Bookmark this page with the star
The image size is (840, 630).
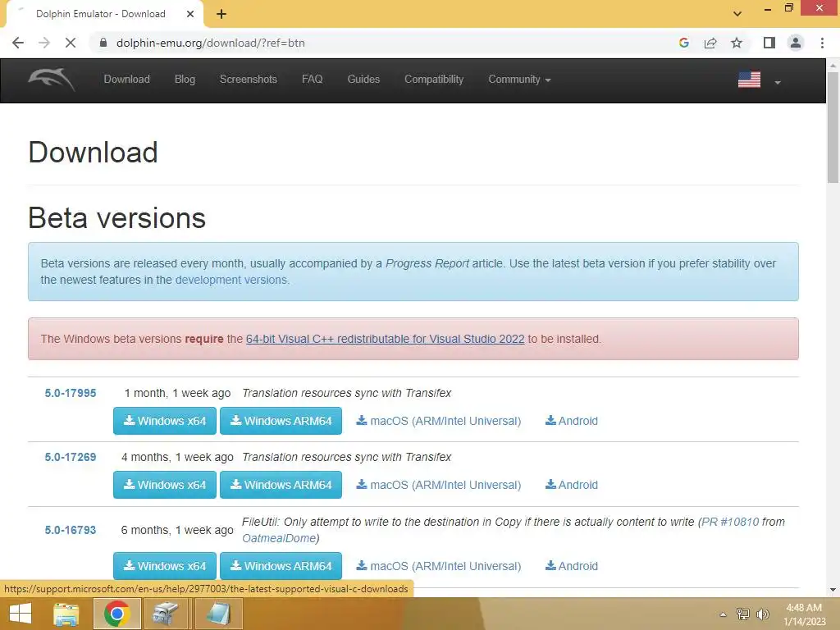pos(737,43)
